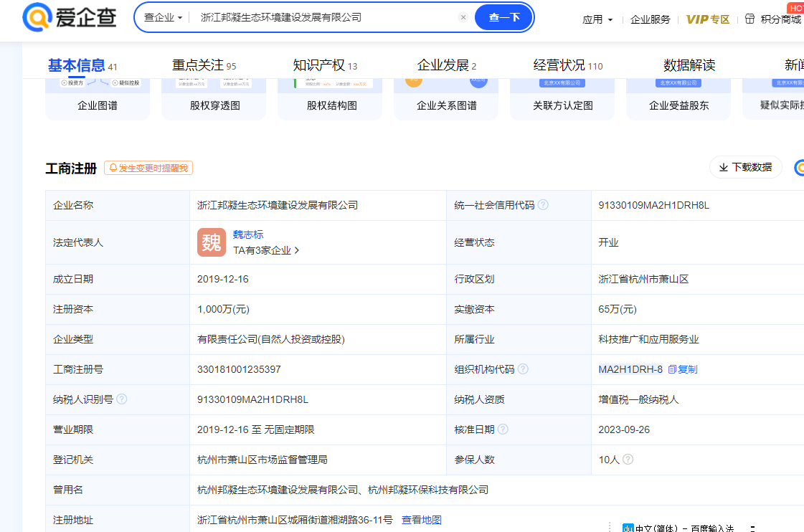Click the 工商注册 section heading
Screen dimensions: 804x532
71,168
